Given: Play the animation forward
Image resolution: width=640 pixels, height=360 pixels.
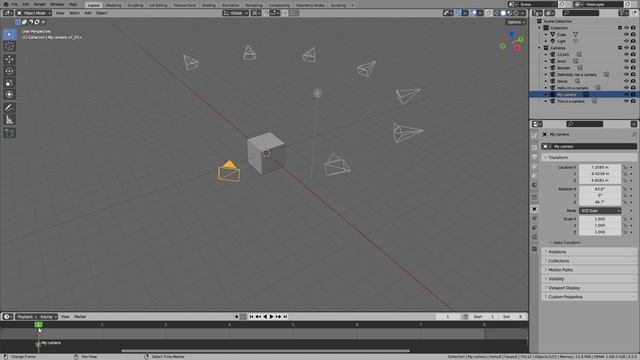Looking at the screenshot, I should [271, 317].
